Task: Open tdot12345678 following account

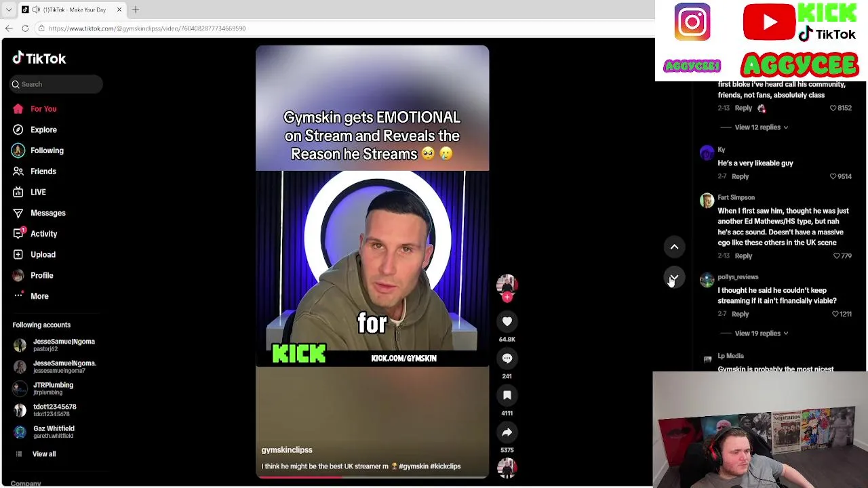Action: click(x=47, y=410)
